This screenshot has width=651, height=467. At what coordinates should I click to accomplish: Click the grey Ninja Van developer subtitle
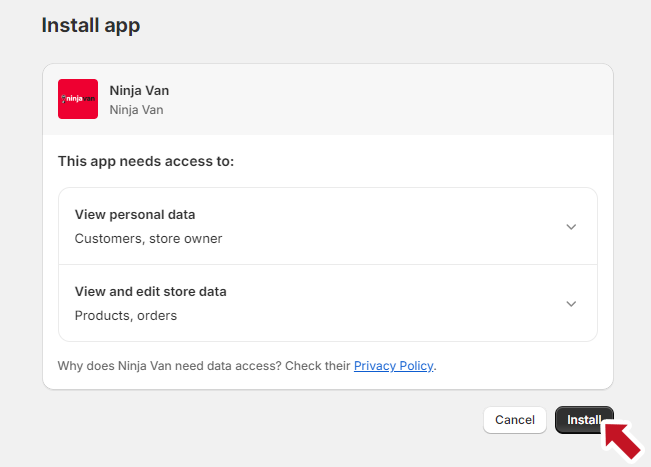pyautogui.click(x=136, y=110)
